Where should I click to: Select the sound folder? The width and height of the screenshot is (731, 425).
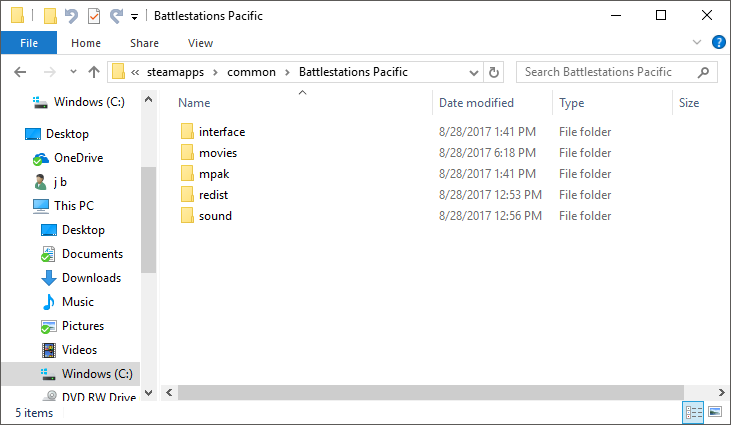[206, 216]
